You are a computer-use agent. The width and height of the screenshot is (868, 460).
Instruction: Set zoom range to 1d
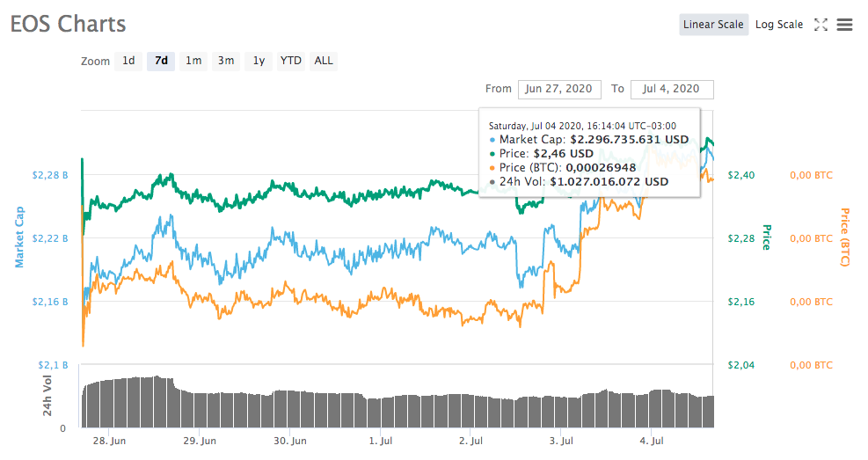click(x=128, y=61)
